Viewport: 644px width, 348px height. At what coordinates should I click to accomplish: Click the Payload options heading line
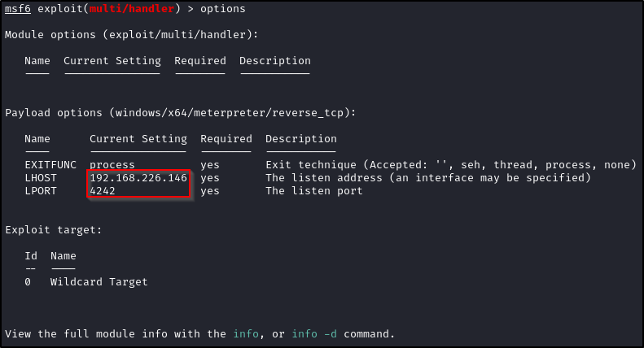pos(180,112)
